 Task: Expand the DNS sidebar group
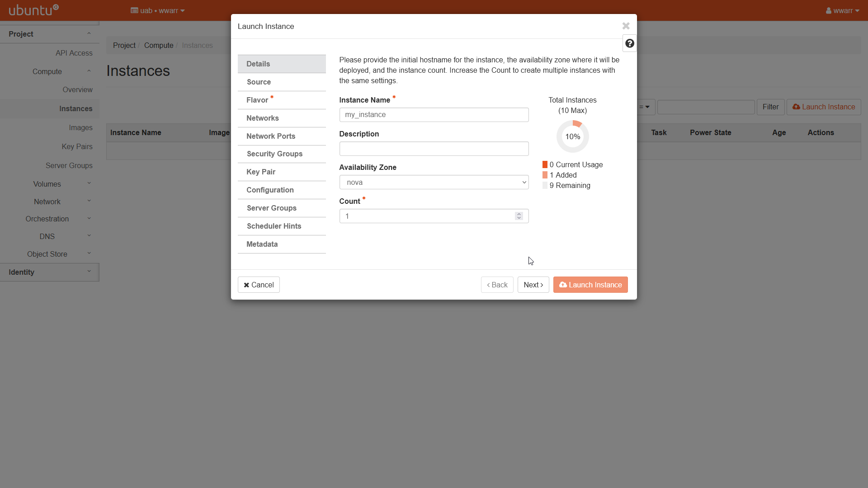[50, 236]
